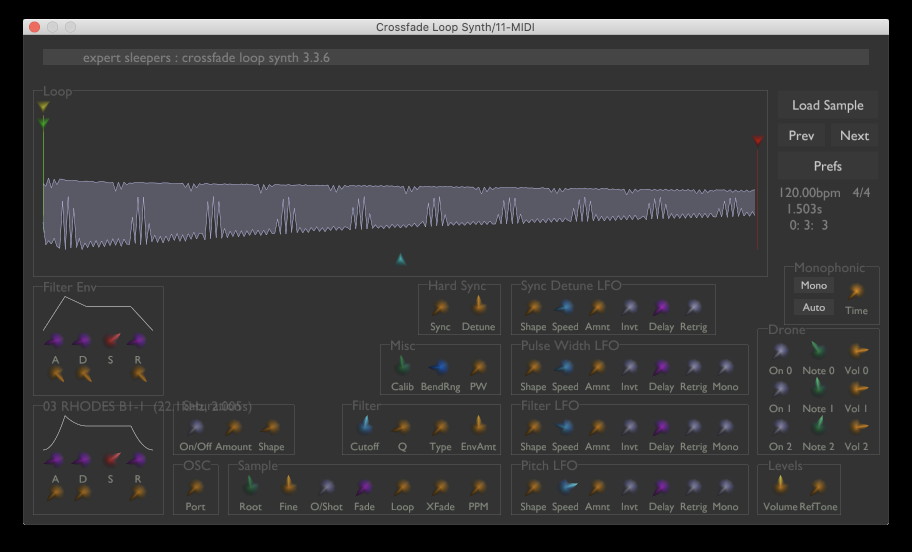This screenshot has height=552, width=912.
Task: Click the Load Sample button
Action: coord(827,105)
